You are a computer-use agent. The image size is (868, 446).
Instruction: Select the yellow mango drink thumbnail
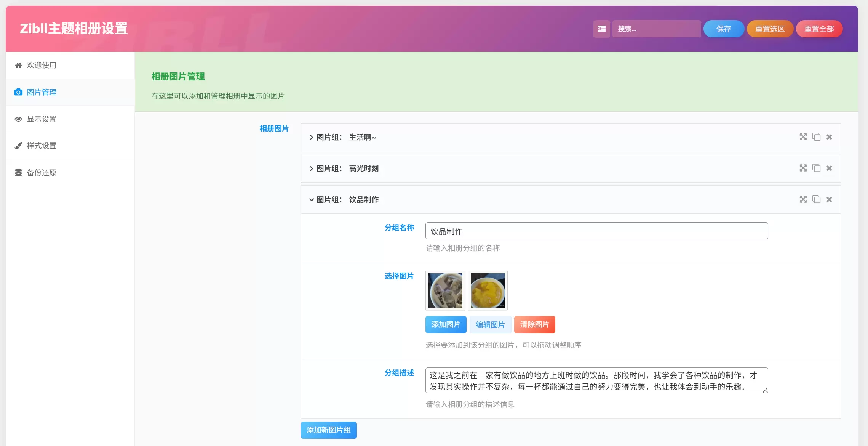(x=488, y=290)
